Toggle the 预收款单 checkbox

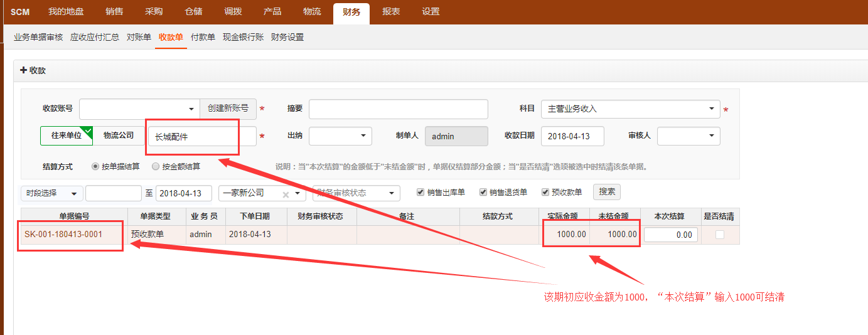pos(545,192)
